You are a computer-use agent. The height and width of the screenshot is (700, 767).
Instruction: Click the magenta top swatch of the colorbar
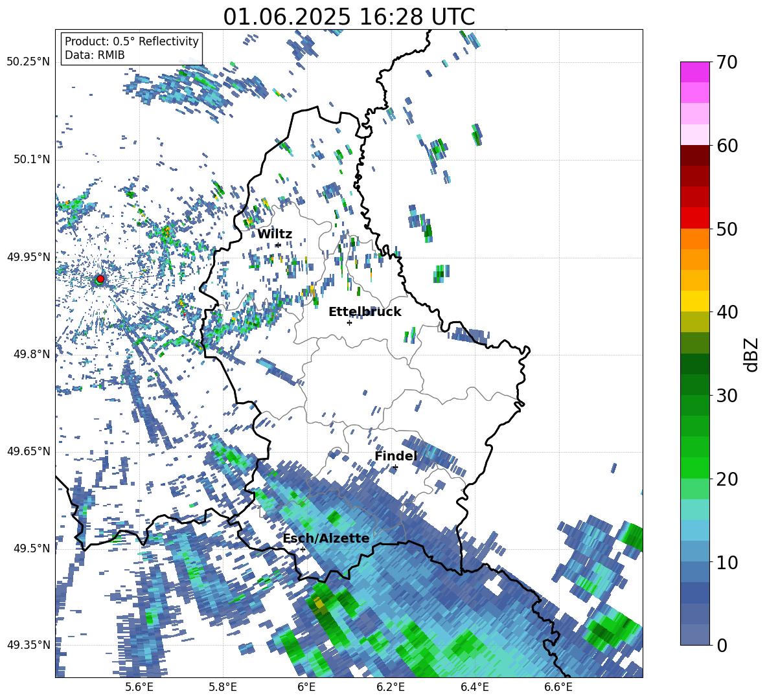tap(694, 72)
